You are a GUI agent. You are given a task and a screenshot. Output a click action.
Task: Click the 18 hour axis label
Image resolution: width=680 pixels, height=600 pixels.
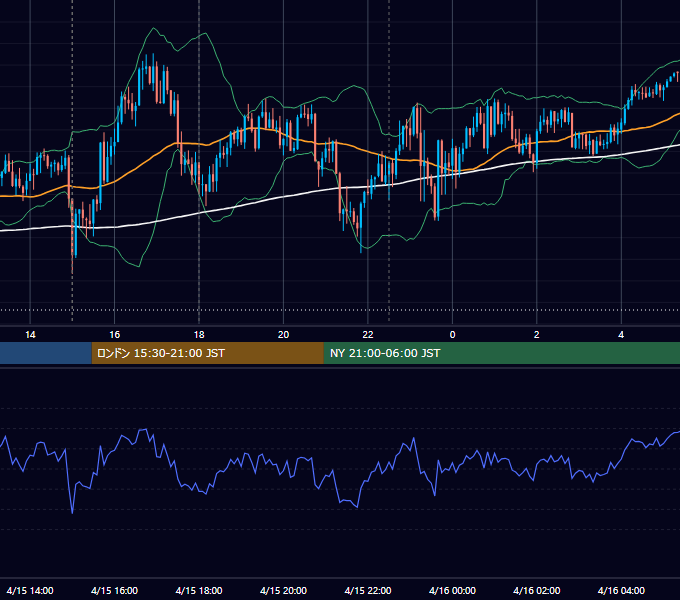pyautogui.click(x=199, y=335)
